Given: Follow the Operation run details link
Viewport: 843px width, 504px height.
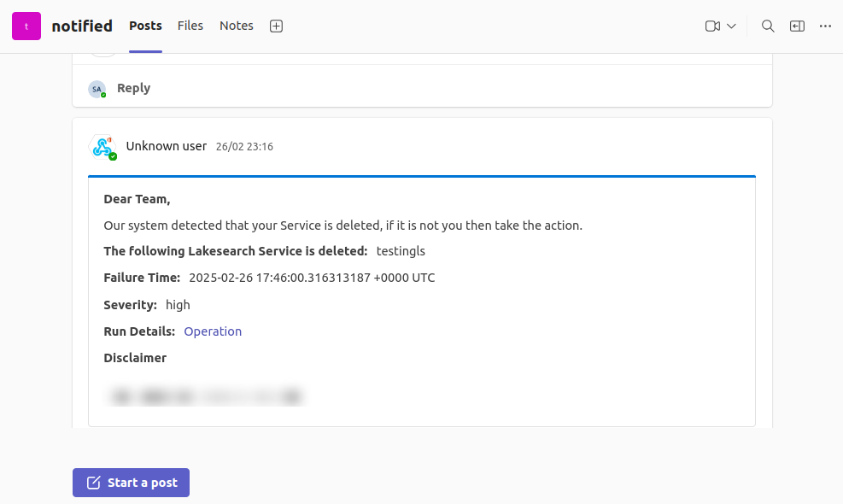Looking at the screenshot, I should 213,331.
